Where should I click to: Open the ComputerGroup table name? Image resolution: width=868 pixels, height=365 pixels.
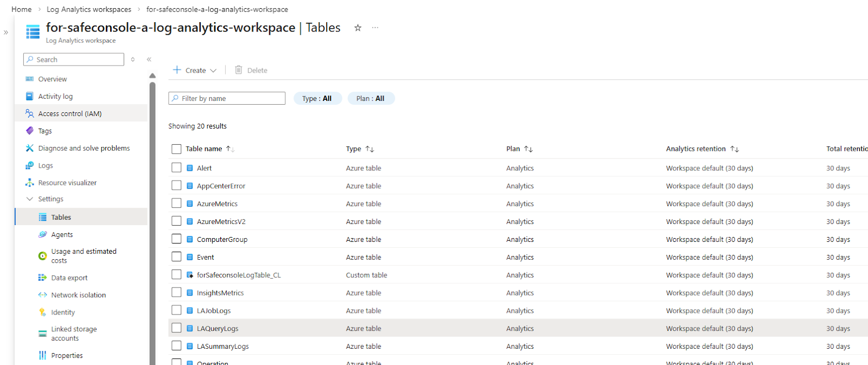coord(222,240)
